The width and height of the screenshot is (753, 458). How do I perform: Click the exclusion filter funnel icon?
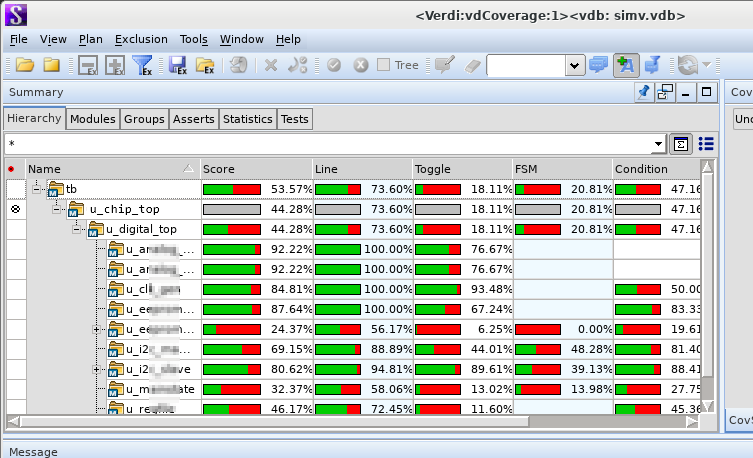click(142, 65)
